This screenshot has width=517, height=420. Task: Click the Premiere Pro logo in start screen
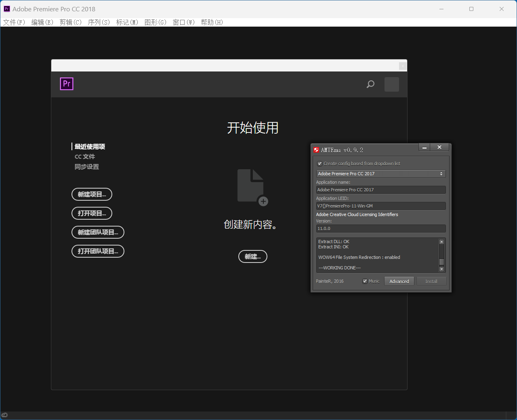tap(67, 84)
